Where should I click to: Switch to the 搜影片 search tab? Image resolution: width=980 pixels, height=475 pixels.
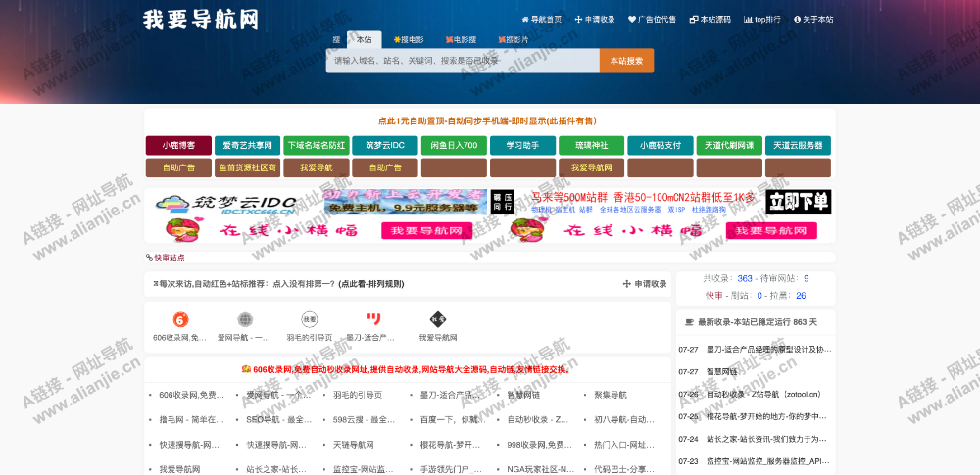(514, 39)
